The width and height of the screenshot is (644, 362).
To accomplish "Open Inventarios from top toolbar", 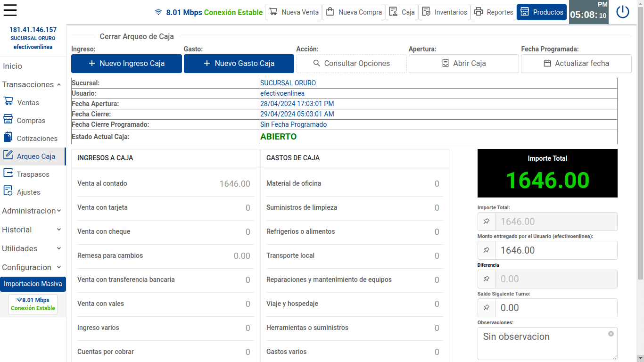I will [445, 12].
